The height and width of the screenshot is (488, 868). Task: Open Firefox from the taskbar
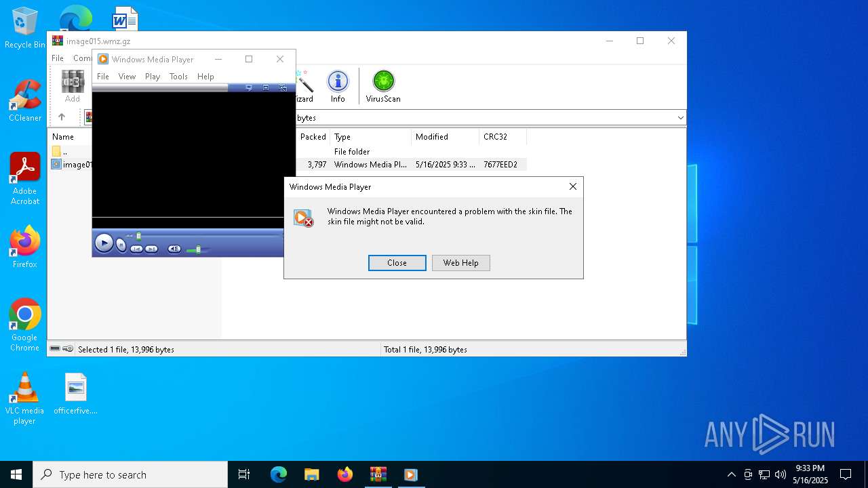click(x=345, y=474)
